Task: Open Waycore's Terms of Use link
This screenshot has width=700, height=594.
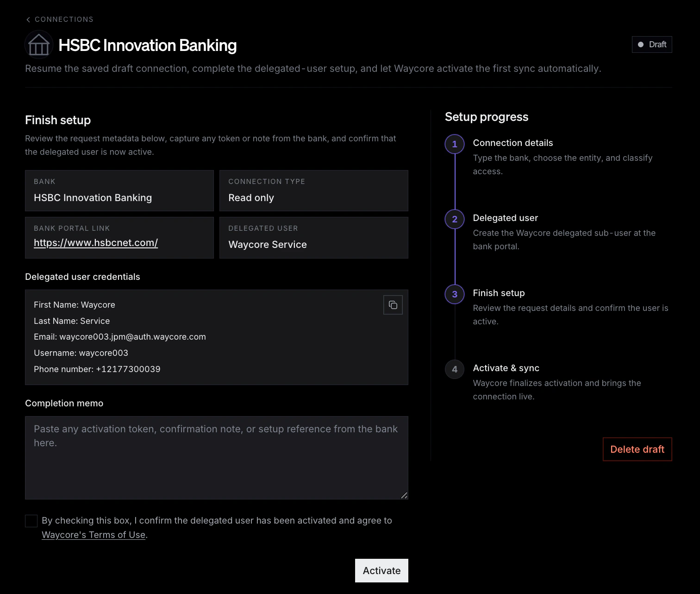Action: point(94,535)
